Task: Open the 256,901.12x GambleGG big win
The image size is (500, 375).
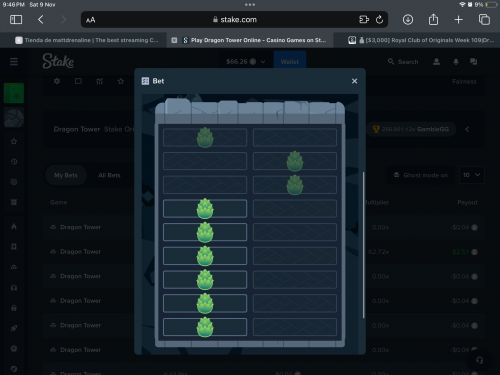Action: tap(411, 129)
